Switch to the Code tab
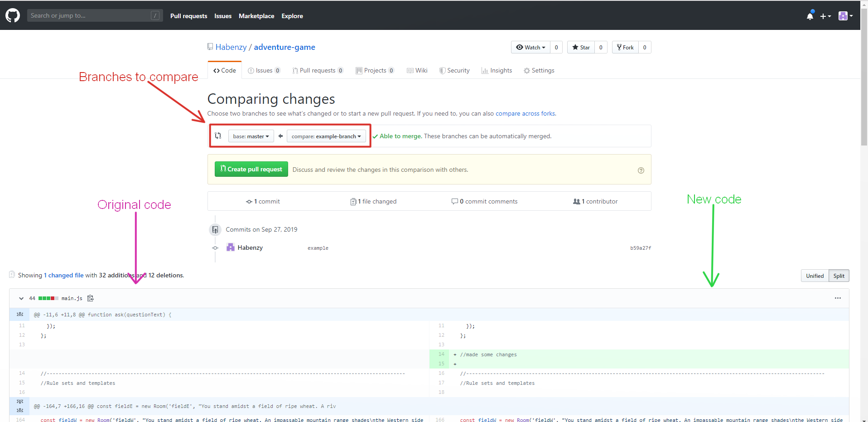The image size is (868, 422). 225,70
